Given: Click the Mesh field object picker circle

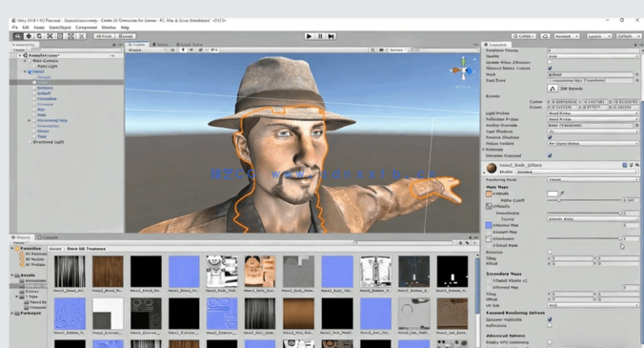Looking at the screenshot, I should (637, 74).
